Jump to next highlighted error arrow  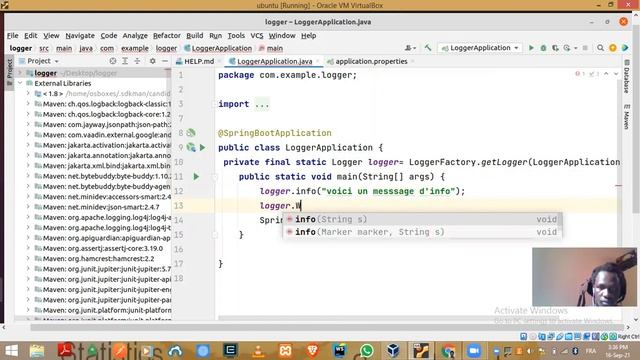[616, 74]
